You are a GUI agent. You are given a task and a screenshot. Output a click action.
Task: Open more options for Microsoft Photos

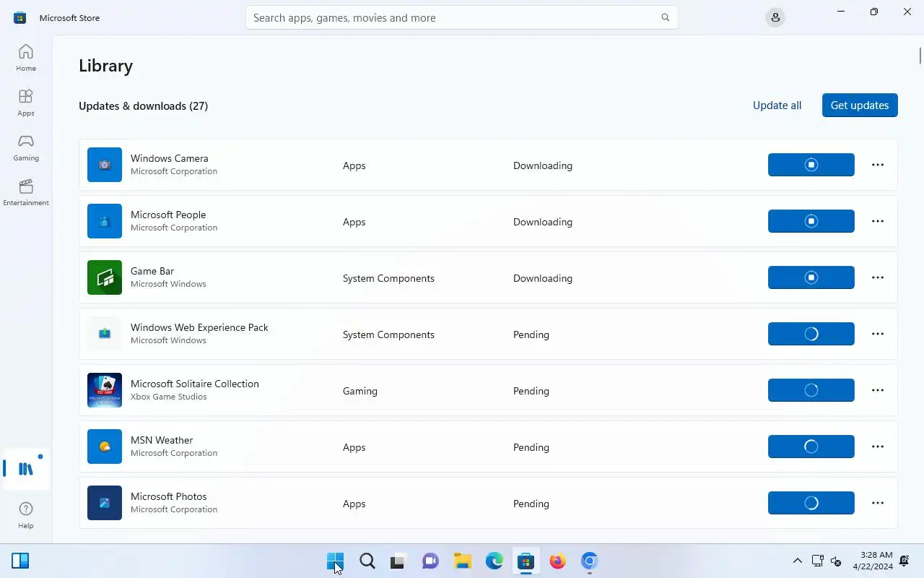878,503
